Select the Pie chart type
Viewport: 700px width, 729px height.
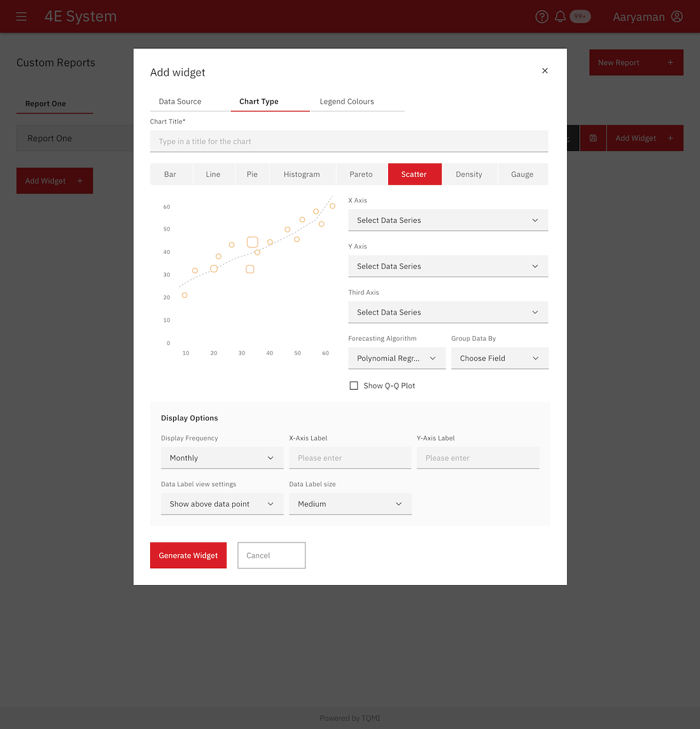pyautogui.click(x=252, y=174)
